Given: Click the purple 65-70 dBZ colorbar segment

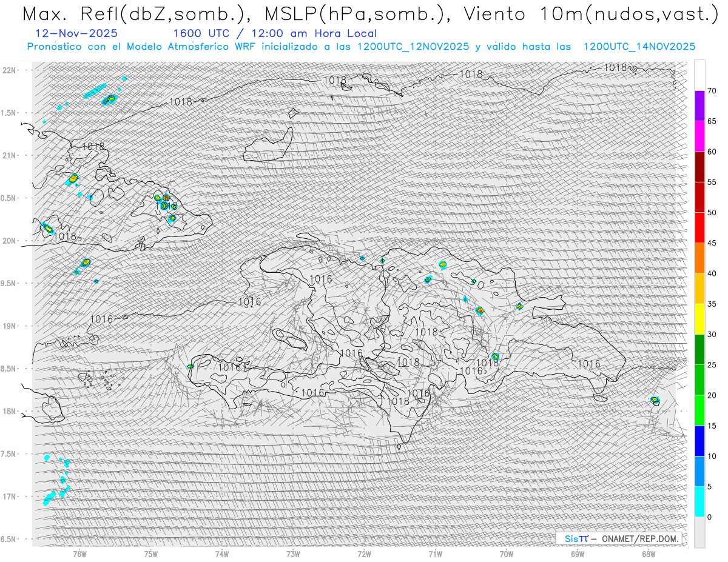Looking at the screenshot, I should click(699, 106).
